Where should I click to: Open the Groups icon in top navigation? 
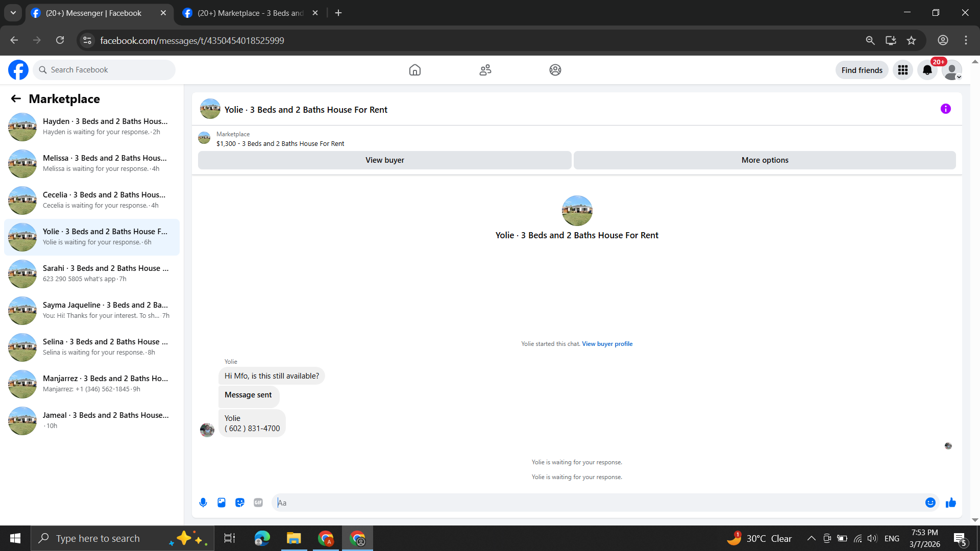click(x=555, y=70)
